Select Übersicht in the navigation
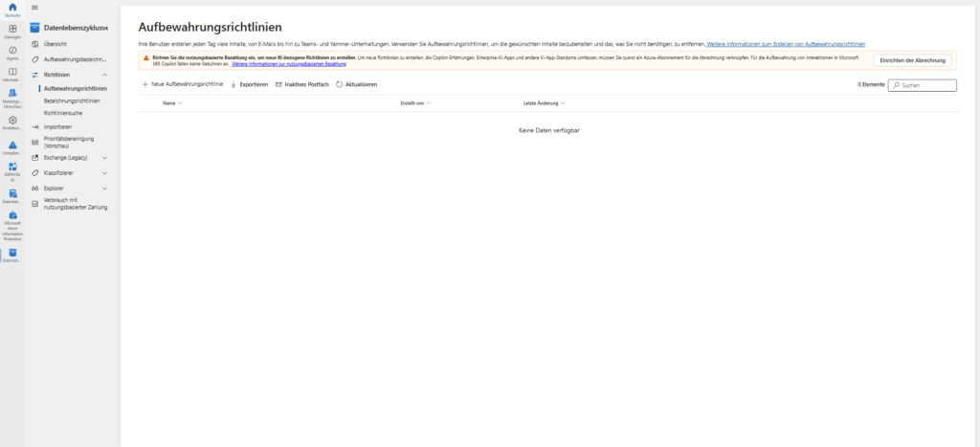The image size is (980, 447). click(x=56, y=44)
